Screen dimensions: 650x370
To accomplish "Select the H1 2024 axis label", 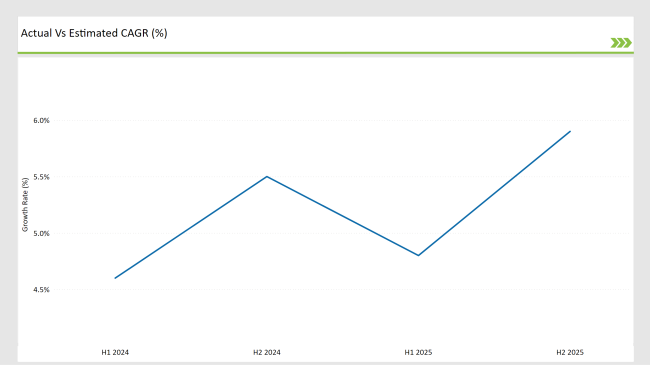I will point(115,352).
